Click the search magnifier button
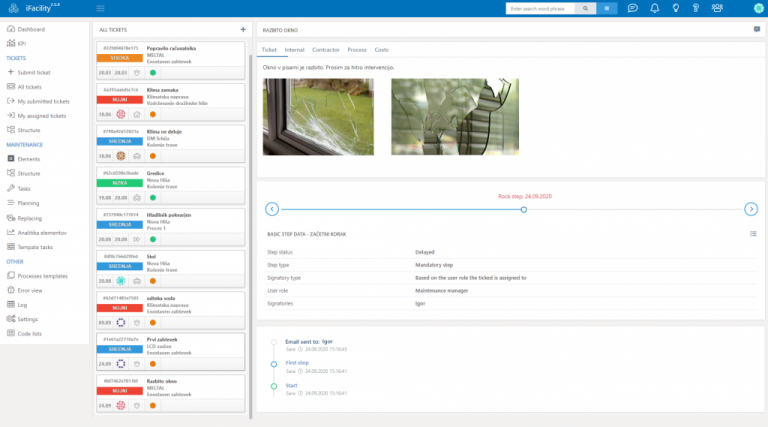768x427 pixels. click(586, 8)
